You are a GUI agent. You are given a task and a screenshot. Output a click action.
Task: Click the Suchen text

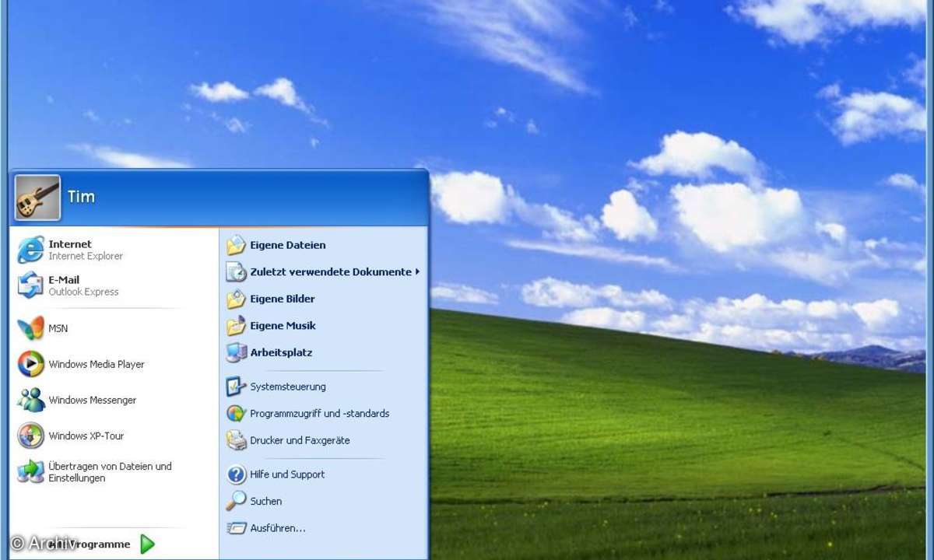click(x=266, y=502)
